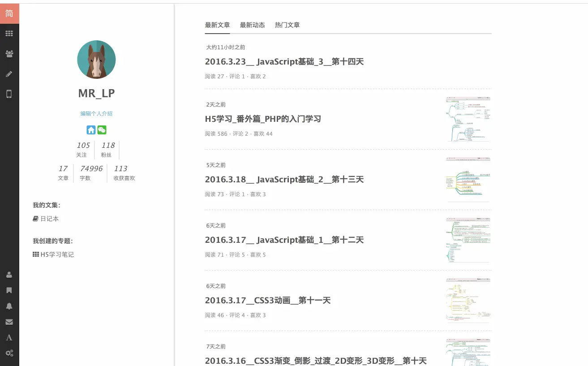This screenshot has height=366, width=588.
Task: Open the single user profile sidebar icon
Action: point(9,275)
